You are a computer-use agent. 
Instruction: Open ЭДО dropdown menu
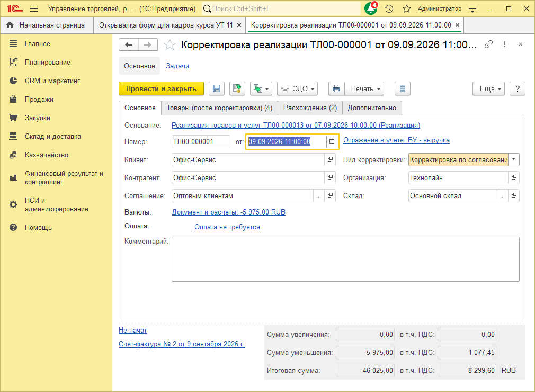point(298,88)
